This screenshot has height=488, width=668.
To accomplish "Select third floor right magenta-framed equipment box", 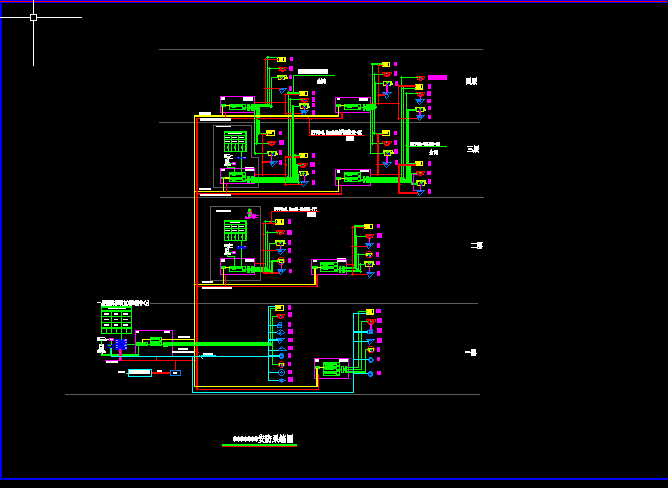I will (352, 176).
